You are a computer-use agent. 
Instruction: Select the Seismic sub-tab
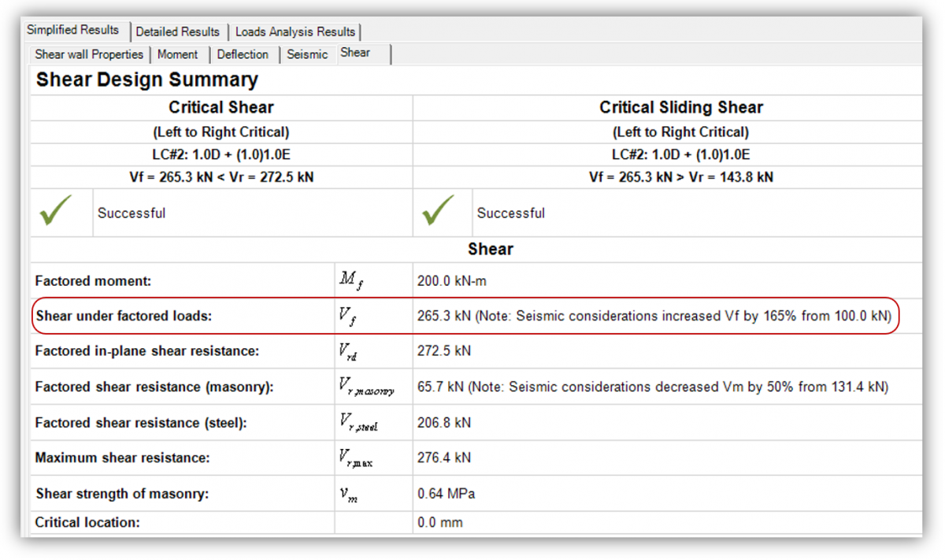coord(307,54)
